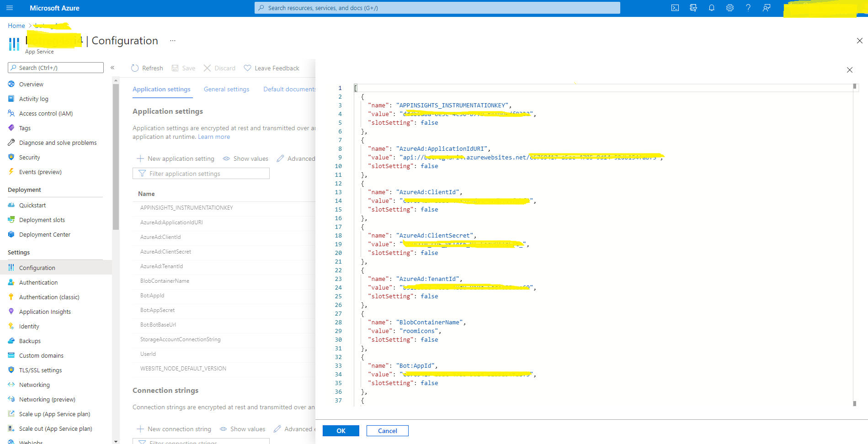Select the StorageAccountConnectionString setting row

tap(224, 339)
